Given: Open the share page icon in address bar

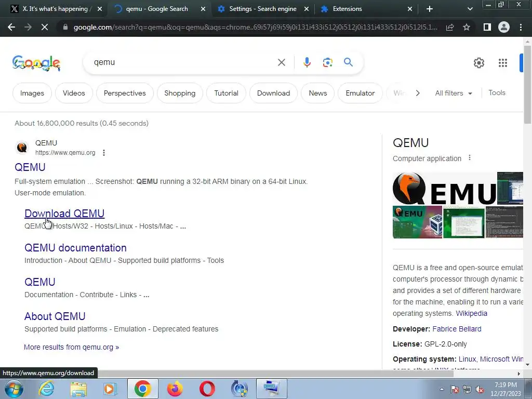Looking at the screenshot, I should pos(450,27).
